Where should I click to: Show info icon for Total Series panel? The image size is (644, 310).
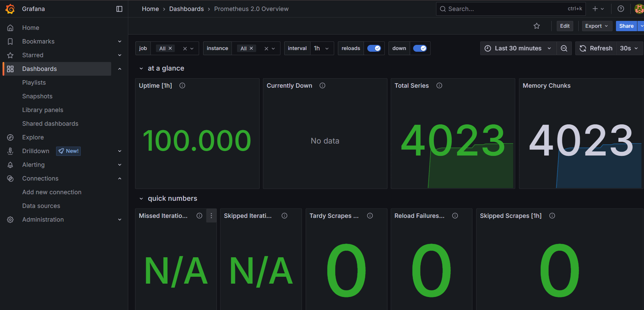click(439, 86)
